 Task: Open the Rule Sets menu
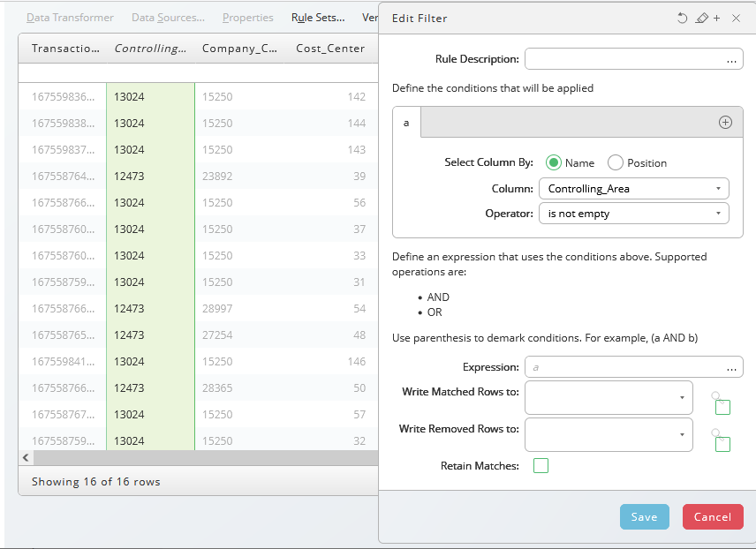[x=318, y=18]
